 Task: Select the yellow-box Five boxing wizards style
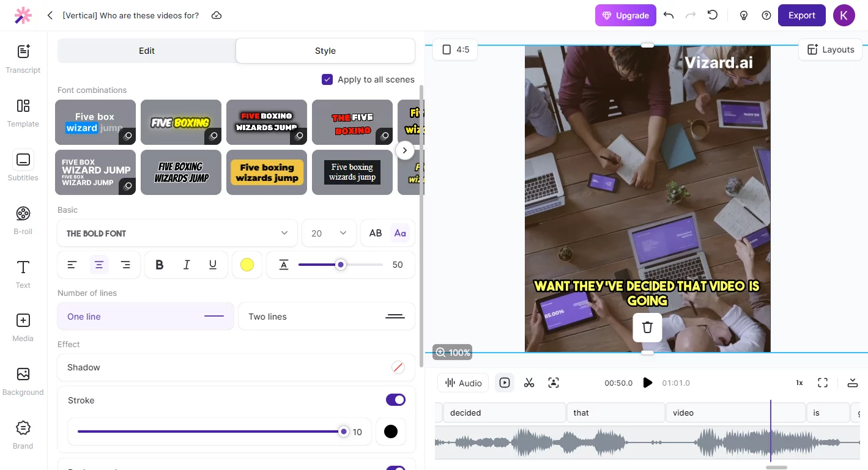pyautogui.click(x=267, y=172)
